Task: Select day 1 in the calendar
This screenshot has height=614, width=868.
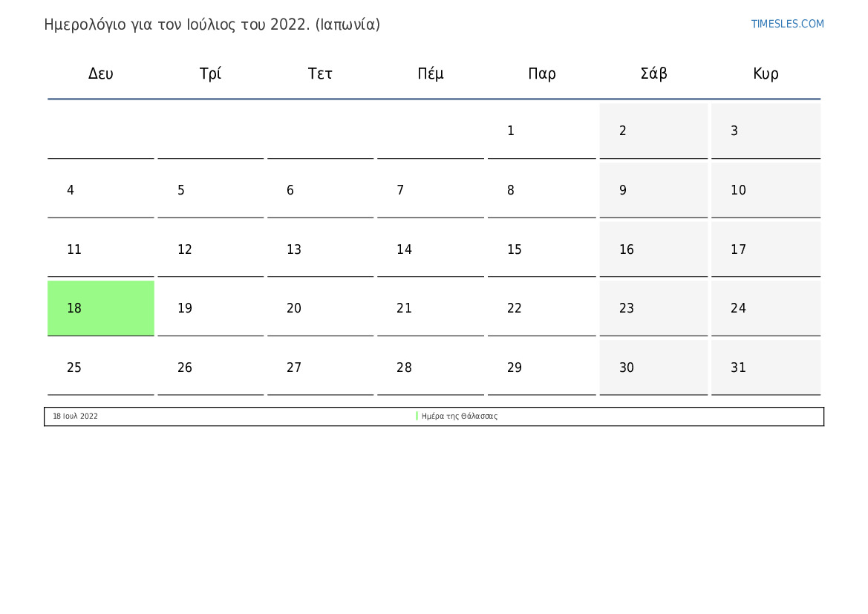Action: [x=541, y=131]
